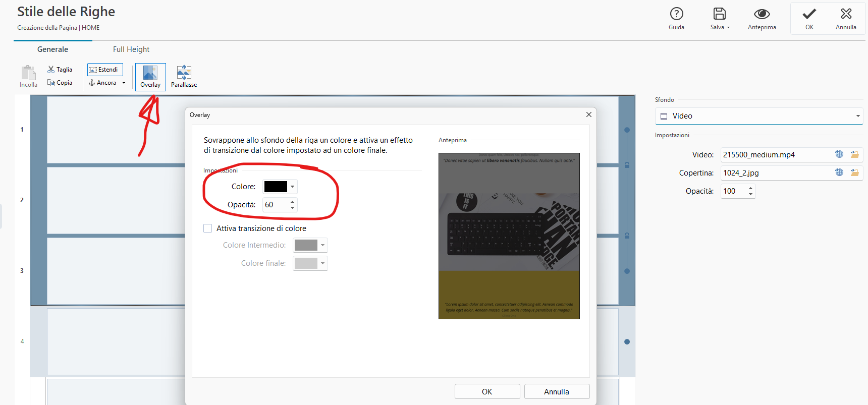Browse for Video file with folder icon
The image size is (868, 405).
(x=854, y=155)
